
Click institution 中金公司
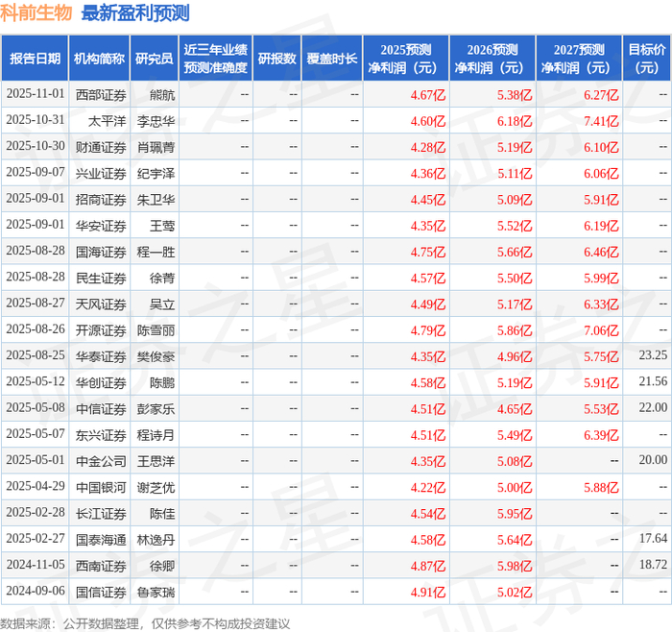[x=101, y=461]
